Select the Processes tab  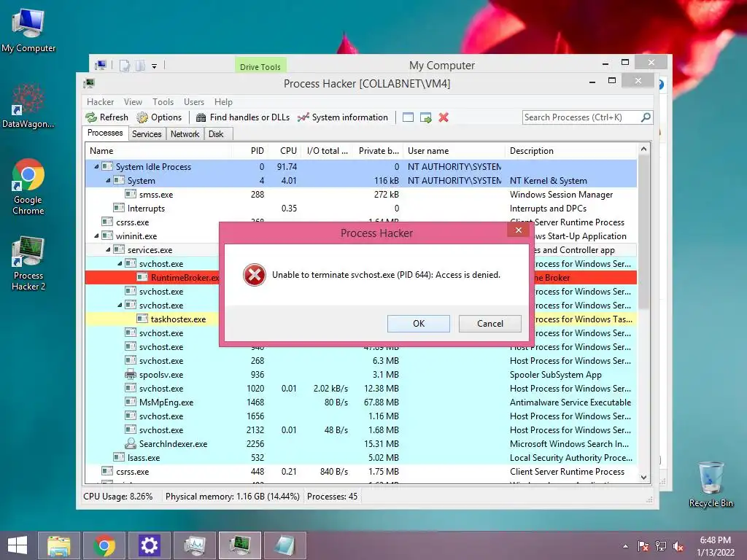click(105, 133)
